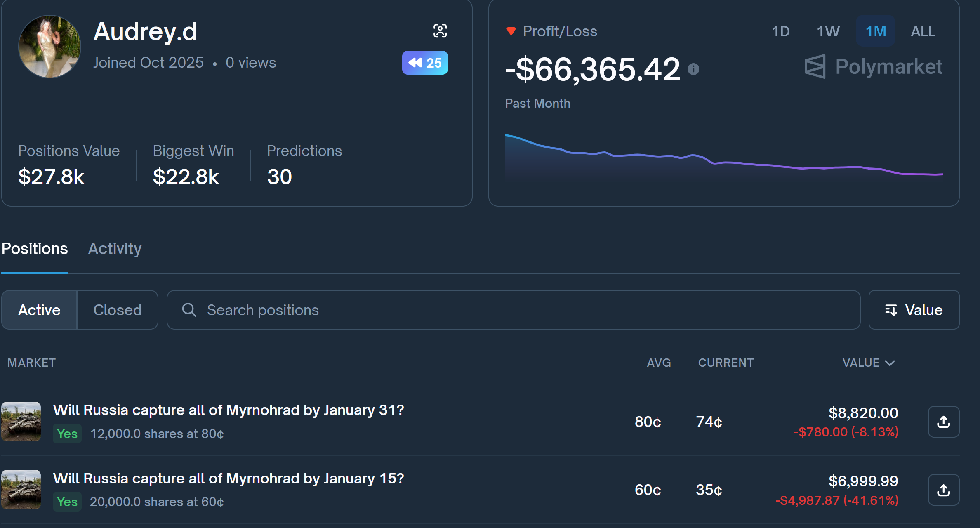Click the Polymarket logo
The image size is (980, 528).
[873, 66]
